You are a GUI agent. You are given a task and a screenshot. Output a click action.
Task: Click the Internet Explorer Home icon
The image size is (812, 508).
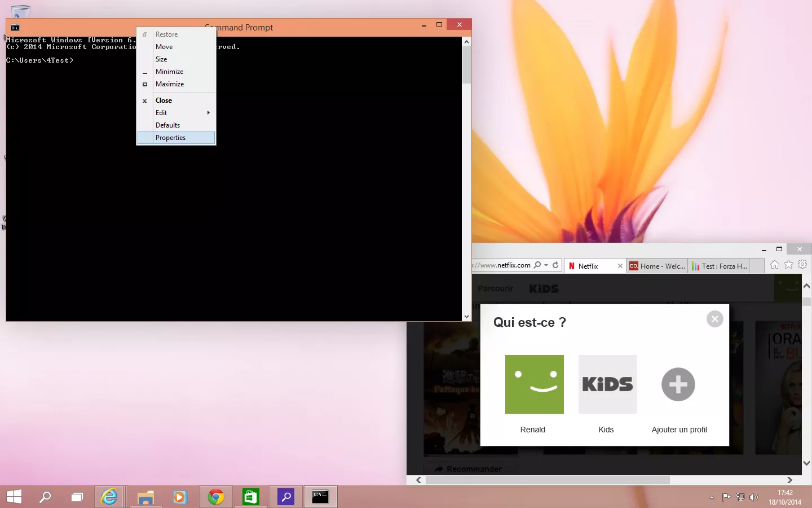coord(775,265)
